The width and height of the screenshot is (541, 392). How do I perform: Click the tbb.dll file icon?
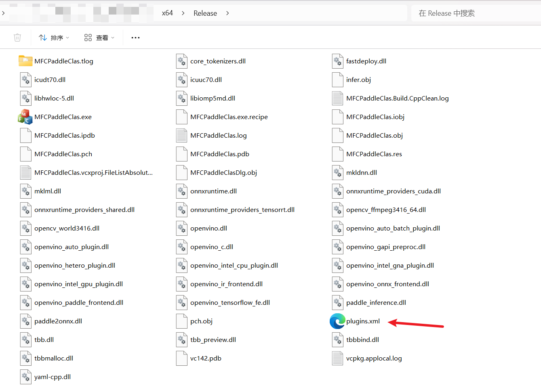point(25,340)
